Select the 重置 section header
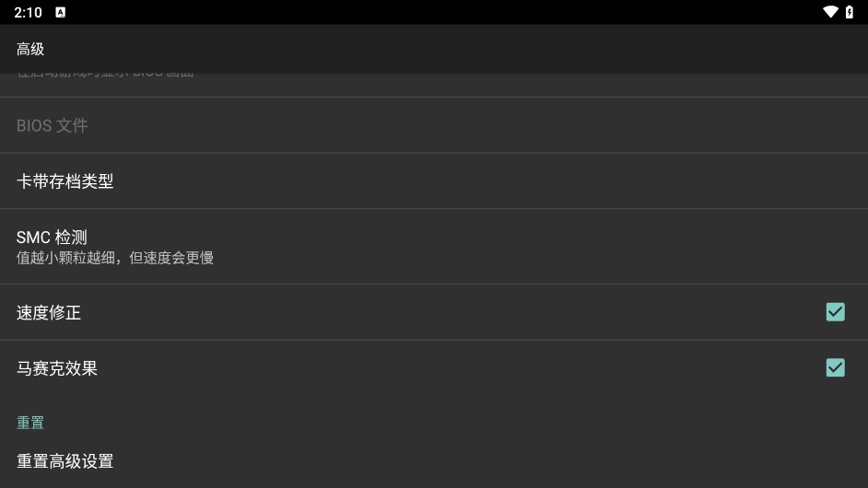The height and width of the screenshot is (488, 868). coord(30,423)
